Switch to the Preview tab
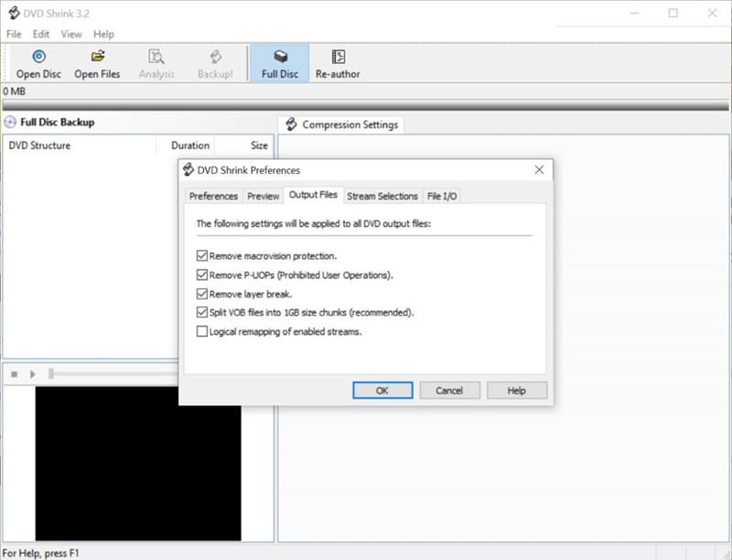 (264, 196)
